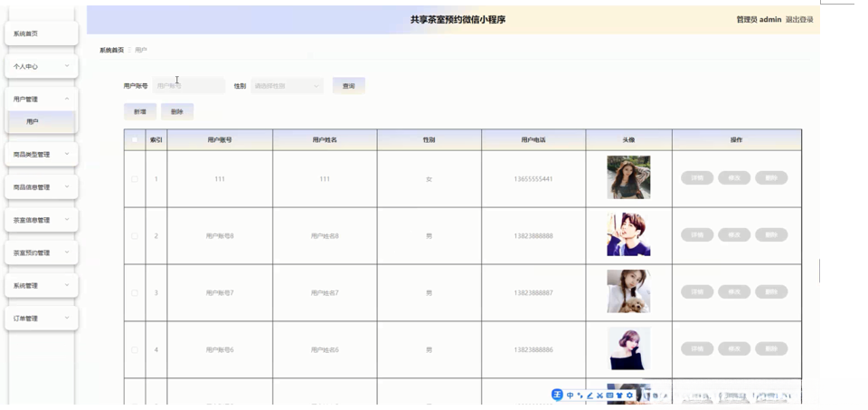
Task: Toggle the 中 Chinese input mode icon
Action: point(571,395)
